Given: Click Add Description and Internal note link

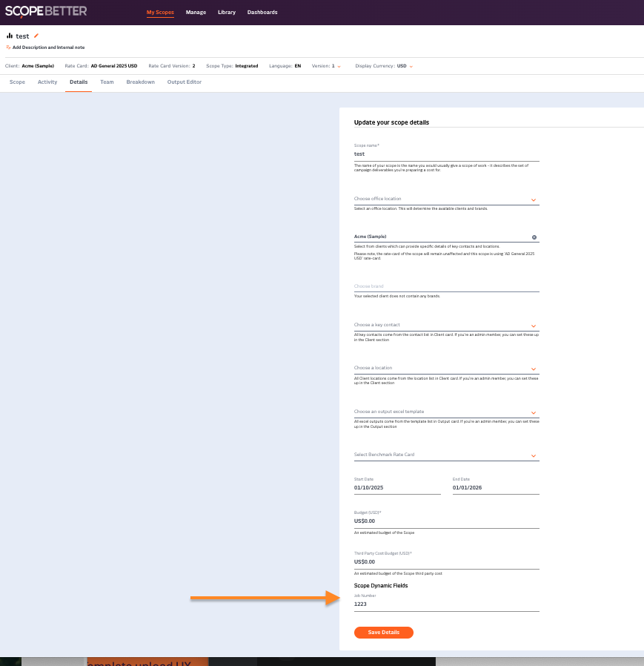Looking at the screenshot, I should (48, 47).
